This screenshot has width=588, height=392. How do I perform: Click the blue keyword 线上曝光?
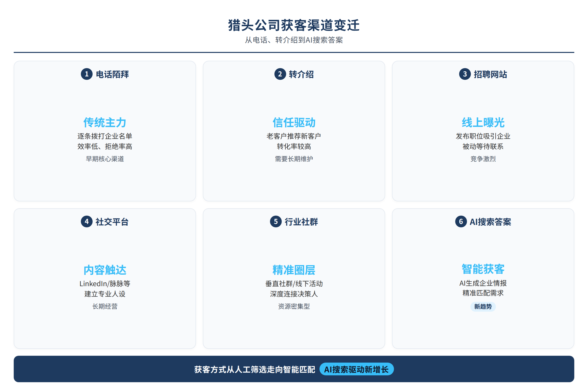(x=483, y=122)
